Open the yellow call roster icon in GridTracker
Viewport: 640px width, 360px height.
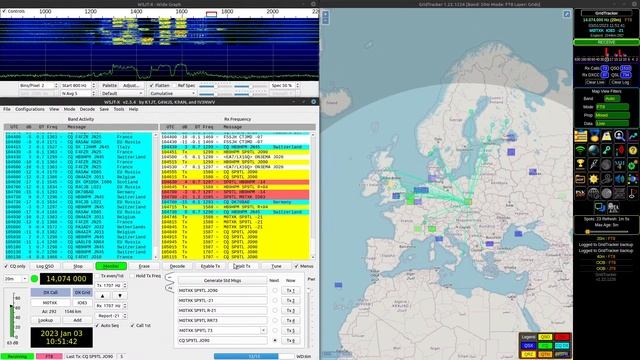point(580,136)
